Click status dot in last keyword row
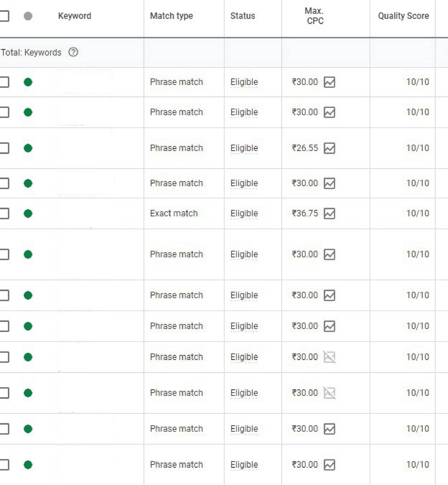Screen dimensions: 448x485 click(x=28, y=465)
